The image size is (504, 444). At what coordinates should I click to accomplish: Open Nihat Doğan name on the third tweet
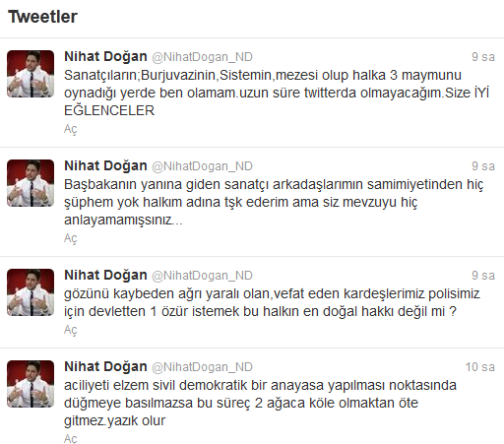pos(105,276)
